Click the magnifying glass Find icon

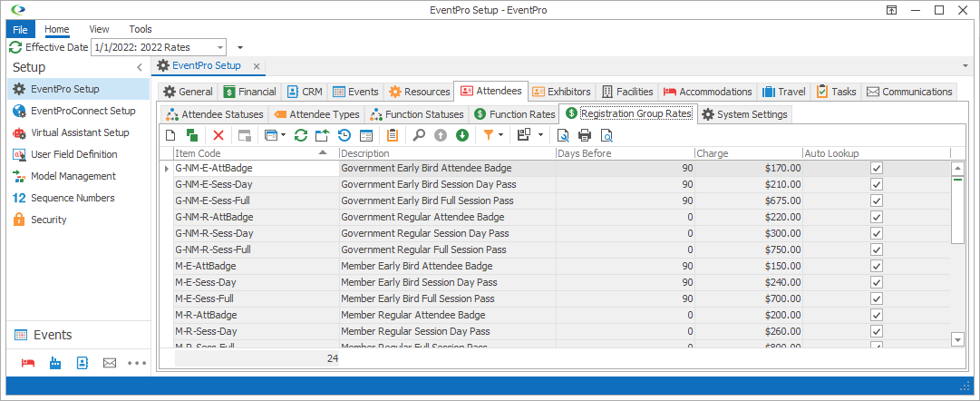[419, 134]
